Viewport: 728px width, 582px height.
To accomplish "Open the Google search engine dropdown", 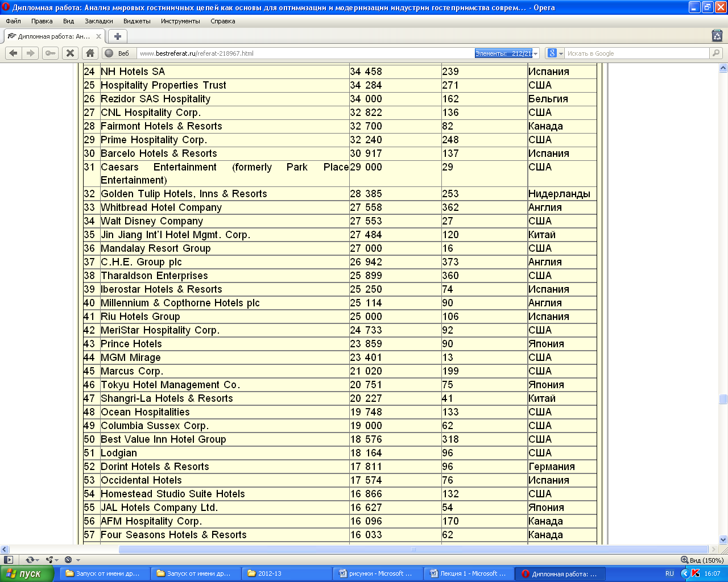I will click(x=555, y=53).
